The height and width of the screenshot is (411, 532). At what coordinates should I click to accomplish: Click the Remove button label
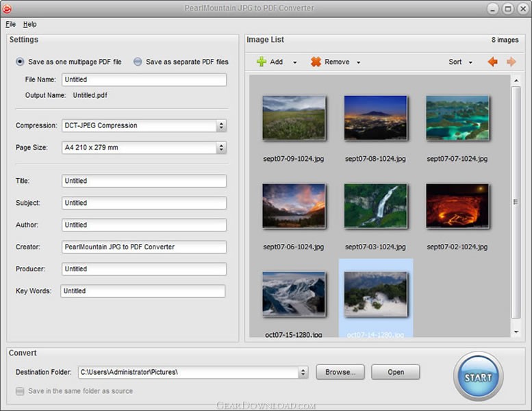click(x=337, y=62)
